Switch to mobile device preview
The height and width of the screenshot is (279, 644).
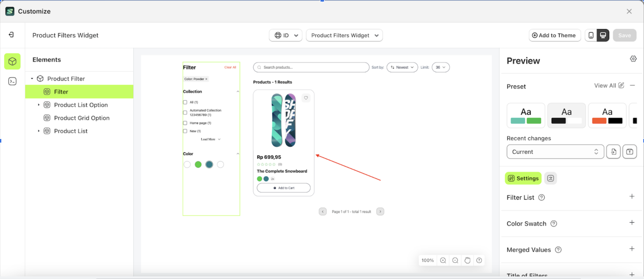(x=591, y=35)
